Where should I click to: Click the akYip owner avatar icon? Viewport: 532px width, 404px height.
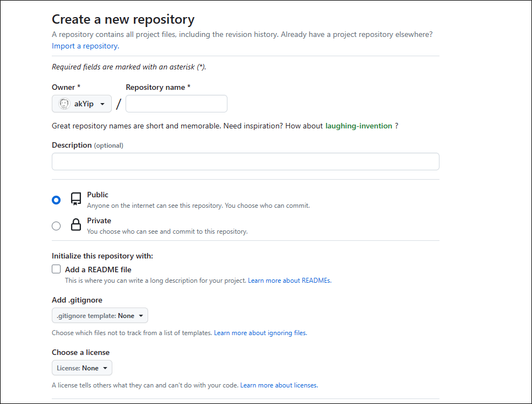click(64, 104)
